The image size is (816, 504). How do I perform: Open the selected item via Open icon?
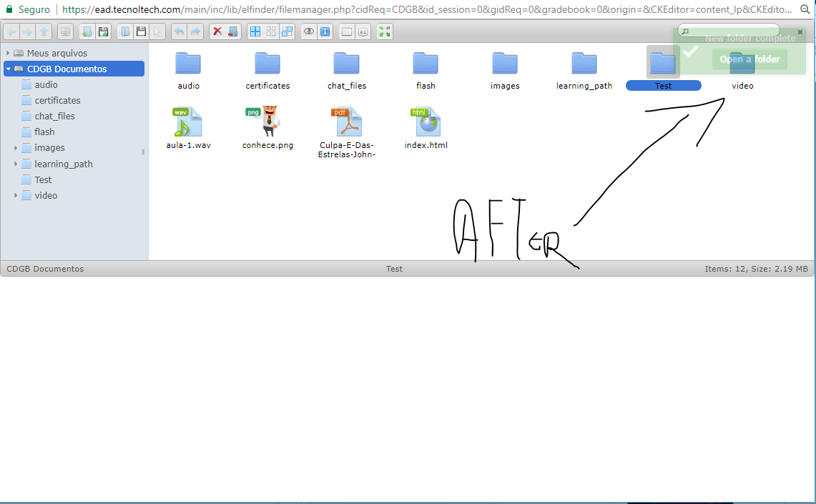click(125, 31)
